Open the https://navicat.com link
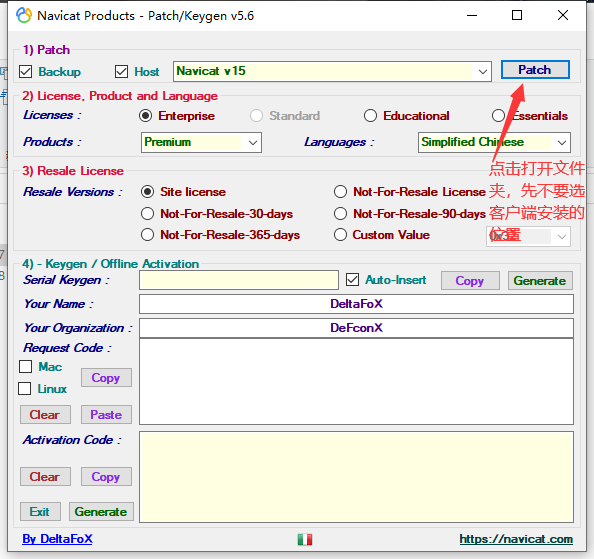This screenshot has width=594, height=559. click(516, 539)
